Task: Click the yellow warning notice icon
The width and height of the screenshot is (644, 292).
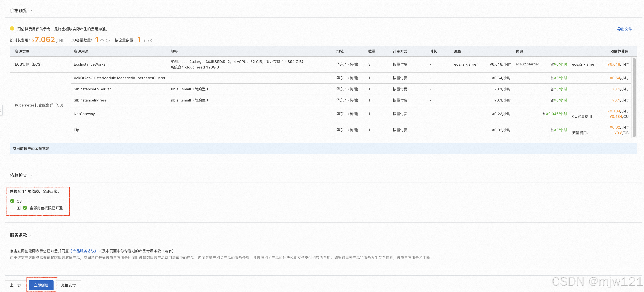Action: 12,29
